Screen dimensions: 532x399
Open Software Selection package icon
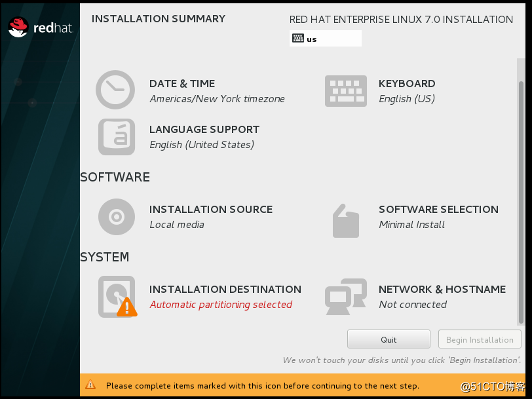(x=346, y=221)
